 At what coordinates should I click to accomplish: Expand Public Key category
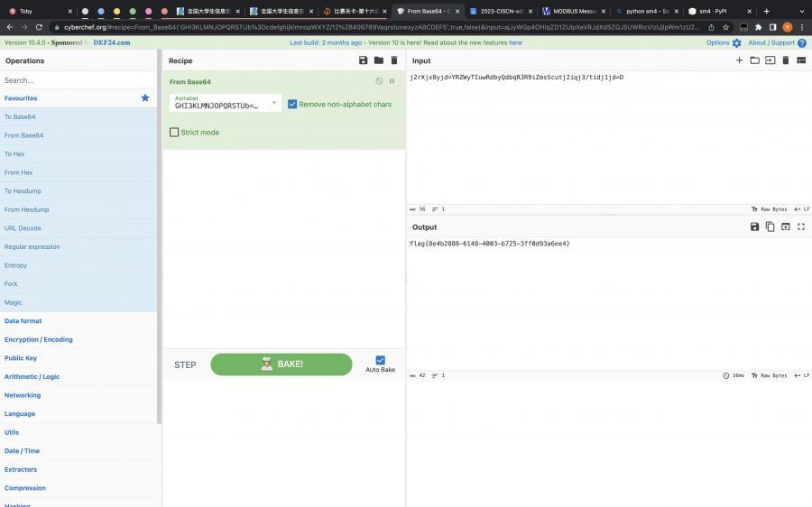pyautogui.click(x=78, y=358)
